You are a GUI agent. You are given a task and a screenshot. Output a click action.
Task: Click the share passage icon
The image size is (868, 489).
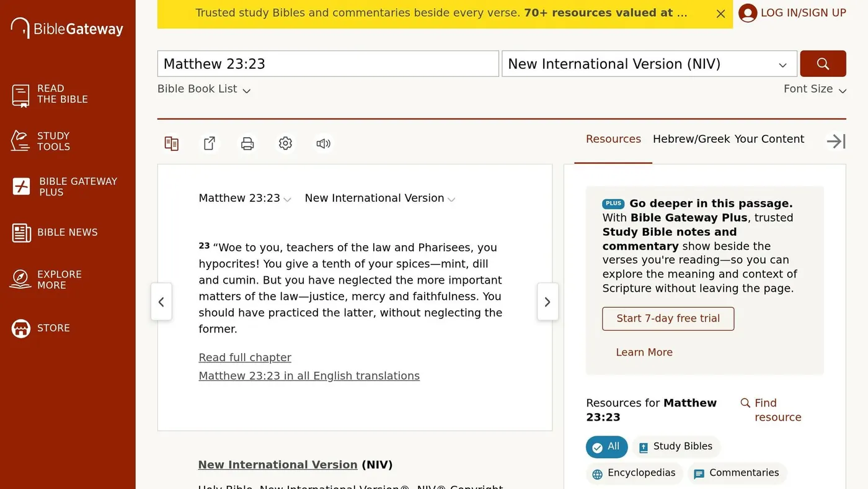pos(210,143)
